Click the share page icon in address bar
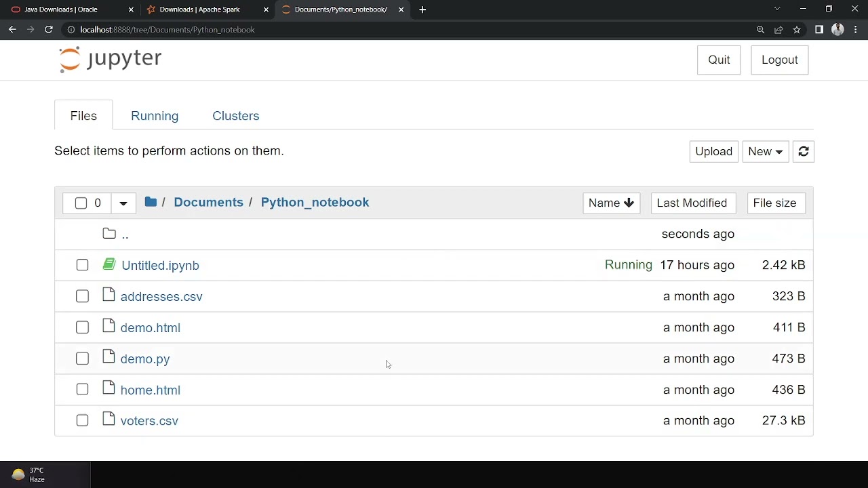The width and height of the screenshot is (868, 488). 778,30
